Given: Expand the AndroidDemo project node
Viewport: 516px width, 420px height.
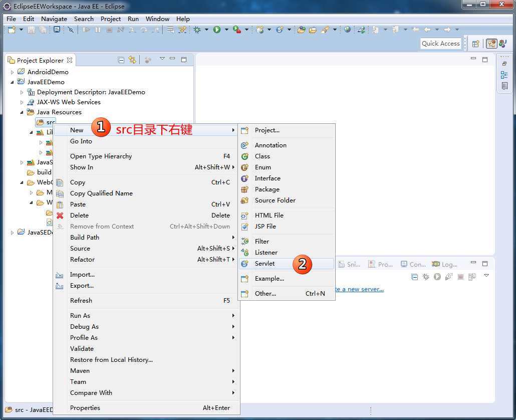Looking at the screenshot, I should click(x=12, y=72).
